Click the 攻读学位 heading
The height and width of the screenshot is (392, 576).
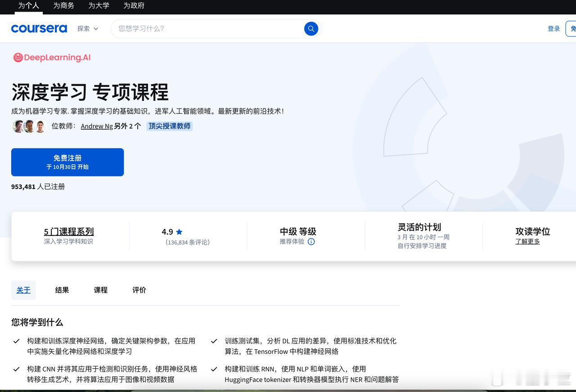[x=533, y=232]
